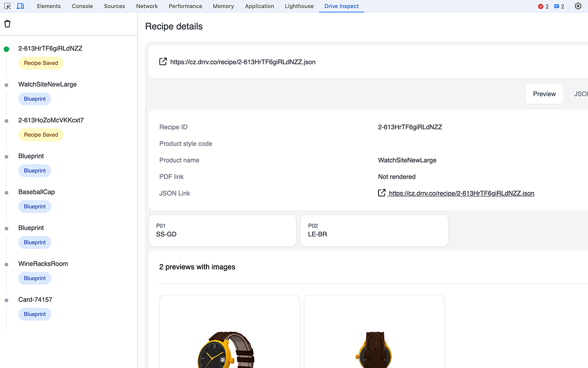Clear recipes using the trash icon
The height and width of the screenshot is (368, 588).
pos(7,23)
